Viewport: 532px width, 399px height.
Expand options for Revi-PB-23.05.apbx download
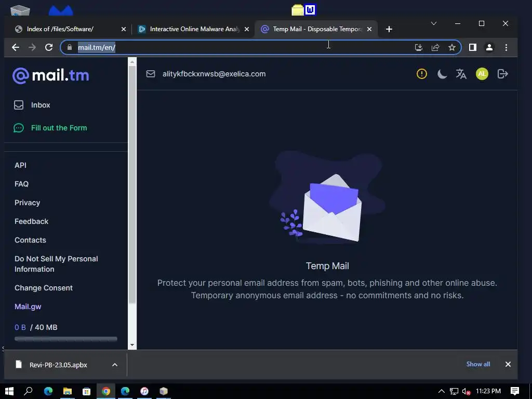115,365
